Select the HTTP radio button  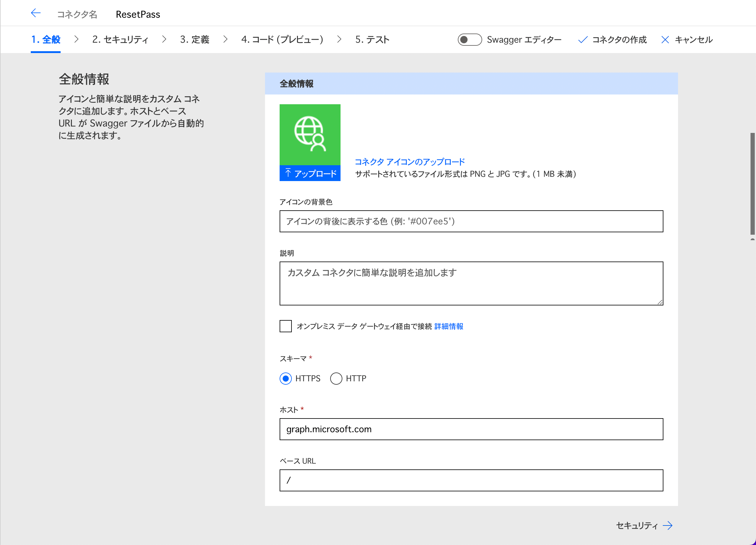336,378
